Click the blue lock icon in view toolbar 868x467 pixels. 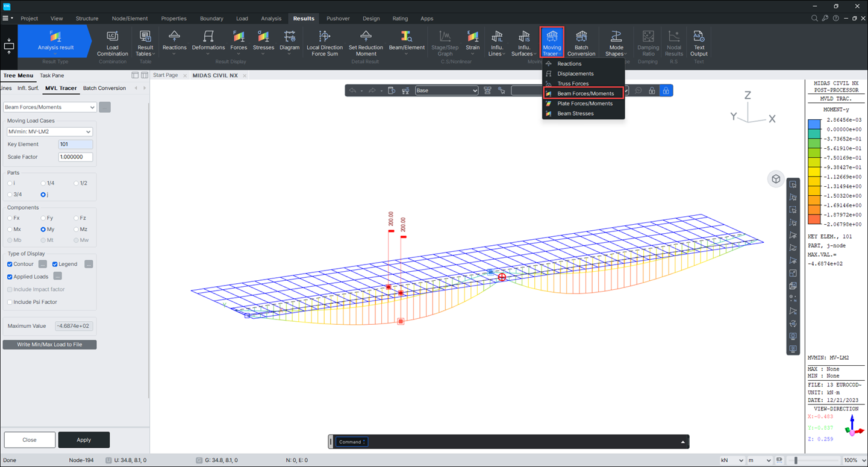click(666, 90)
